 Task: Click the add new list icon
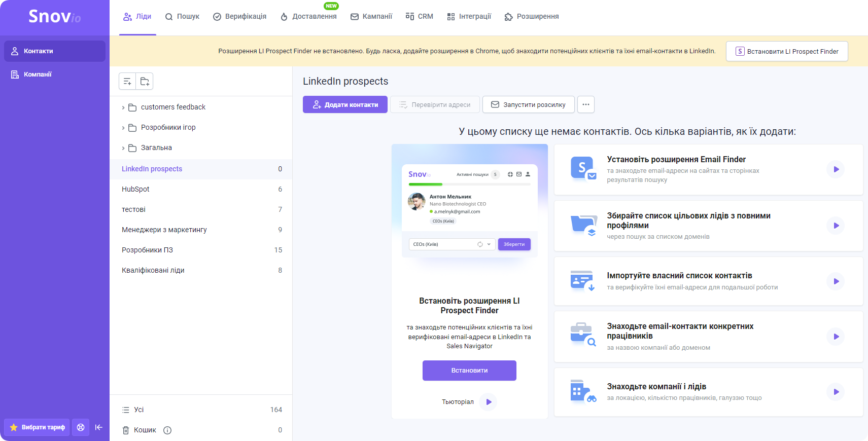pos(127,81)
